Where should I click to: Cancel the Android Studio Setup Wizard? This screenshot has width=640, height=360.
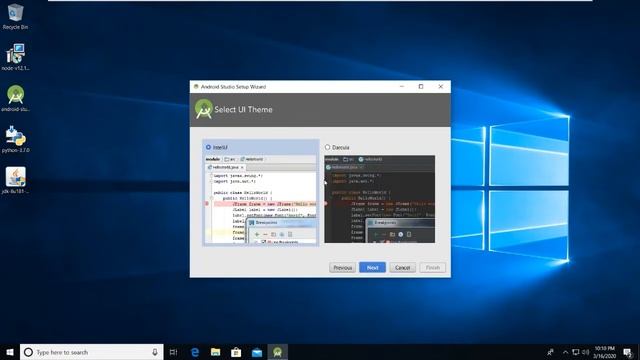(402, 268)
